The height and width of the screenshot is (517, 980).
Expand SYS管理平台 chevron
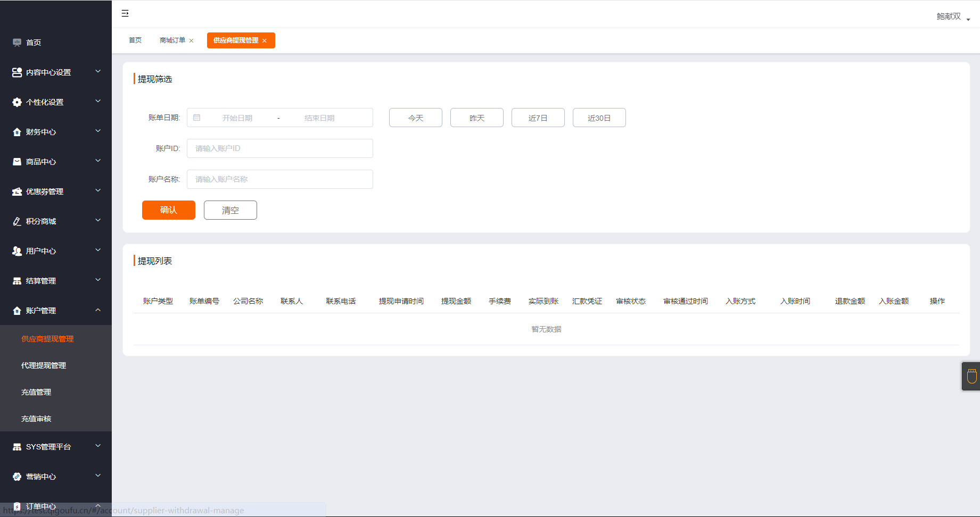pyautogui.click(x=98, y=446)
